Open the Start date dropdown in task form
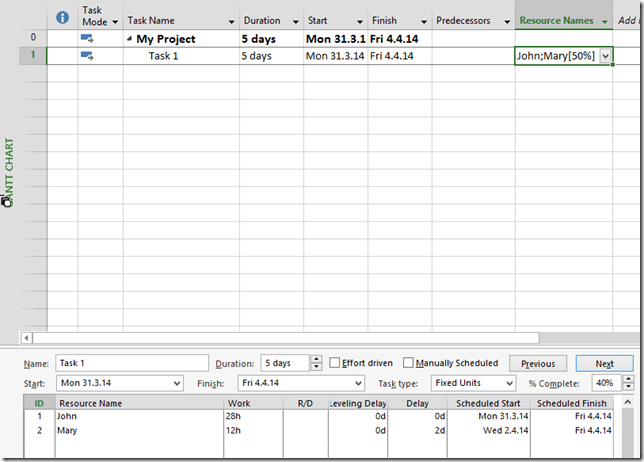This screenshot has width=644, height=462. (x=177, y=383)
